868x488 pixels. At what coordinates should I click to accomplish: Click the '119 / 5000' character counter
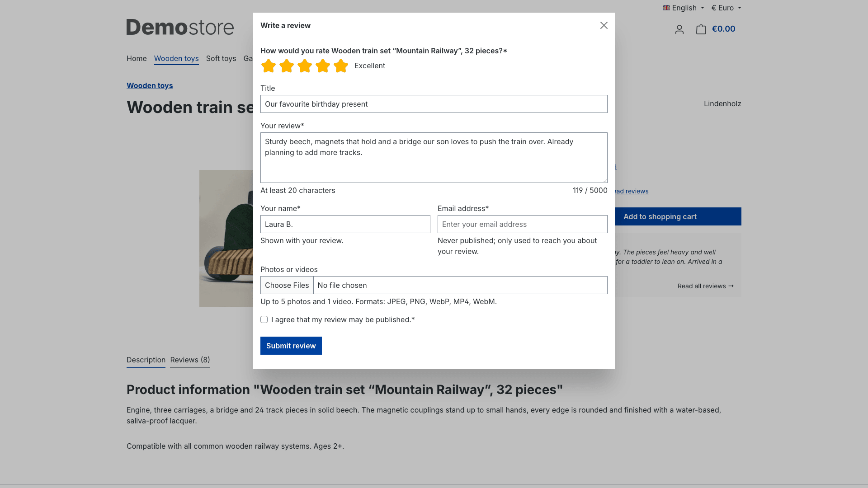[x=590, y=190]
